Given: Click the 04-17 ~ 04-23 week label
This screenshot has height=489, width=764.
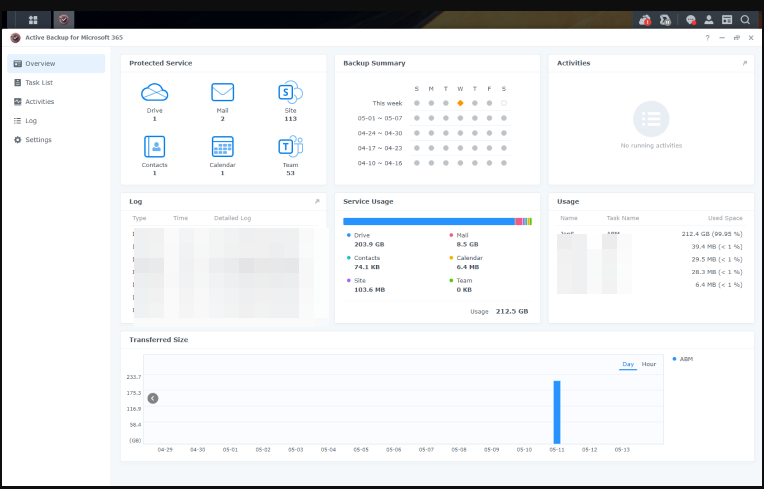Looking at the screenshot, I should click(380, 148).
